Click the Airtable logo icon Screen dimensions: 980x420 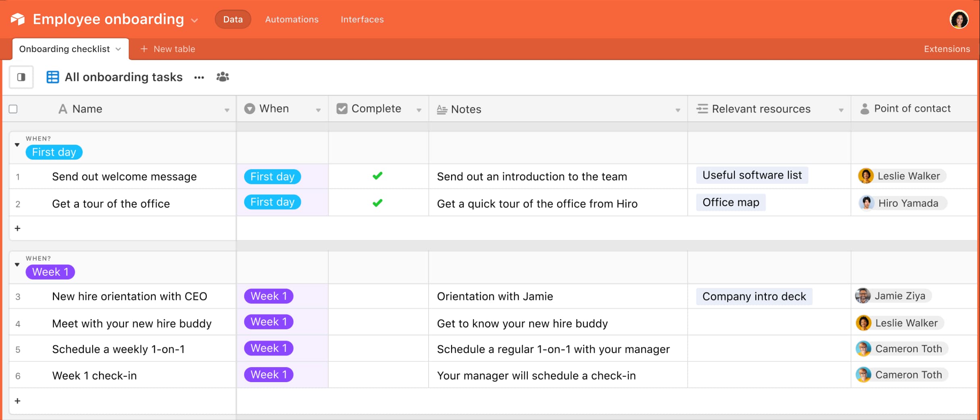coord(18,19)
